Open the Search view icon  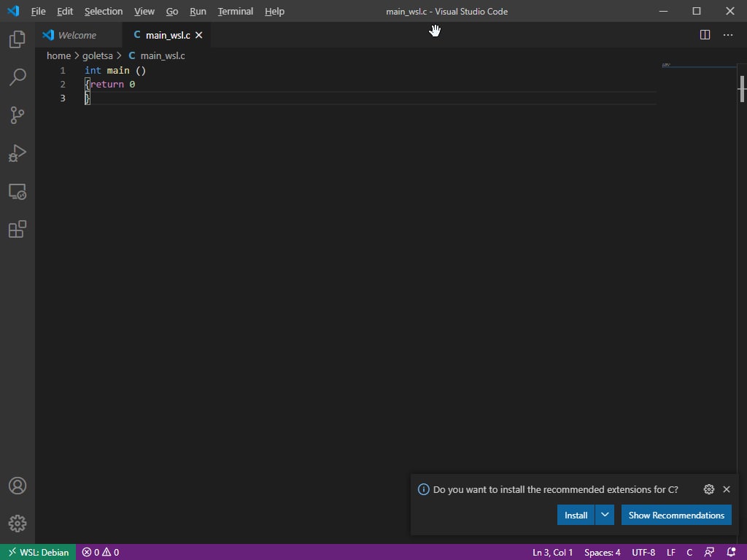click(x=18, y=77)
